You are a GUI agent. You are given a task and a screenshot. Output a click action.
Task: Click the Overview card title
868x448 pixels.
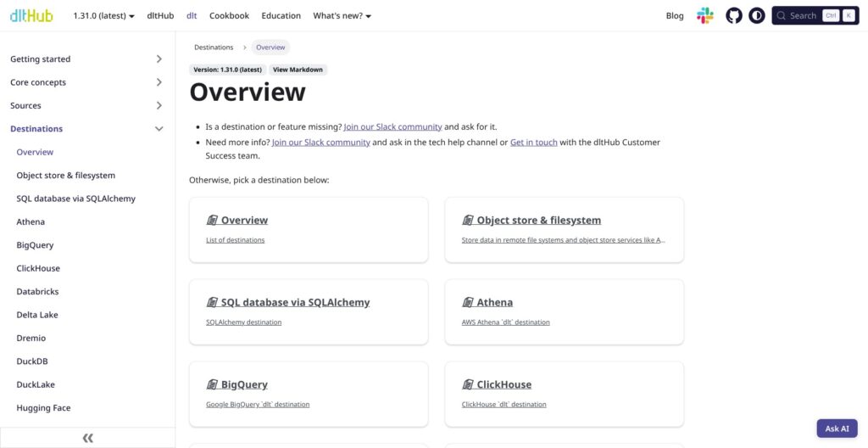(x=244, y=220)
